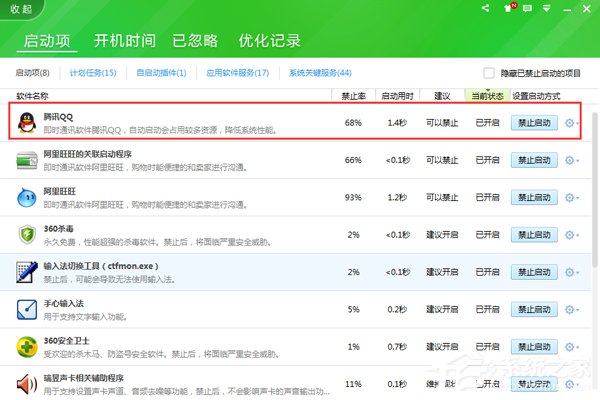
Task: Click the 360杀毒 shield icon
Action: pyautogui.click(x=27, y=235)
